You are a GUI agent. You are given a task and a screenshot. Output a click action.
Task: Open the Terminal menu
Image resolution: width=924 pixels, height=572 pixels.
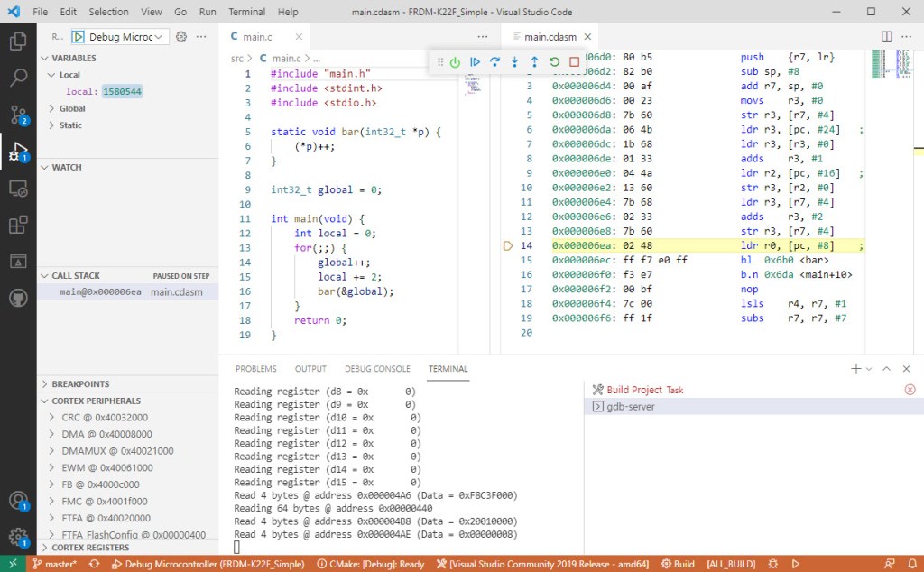(x=246, y=12)
